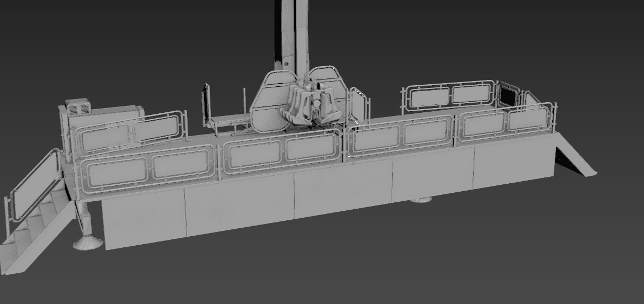Select the round support foot beneath platform middle
Viewport: 644px width, 304px height.
(422, 201)
